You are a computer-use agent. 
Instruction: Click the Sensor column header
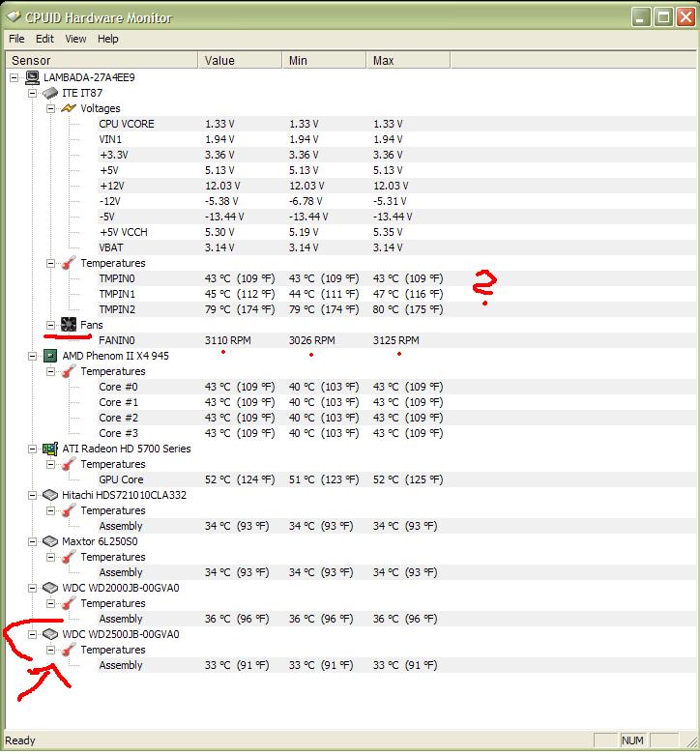[x=102, y=60]
